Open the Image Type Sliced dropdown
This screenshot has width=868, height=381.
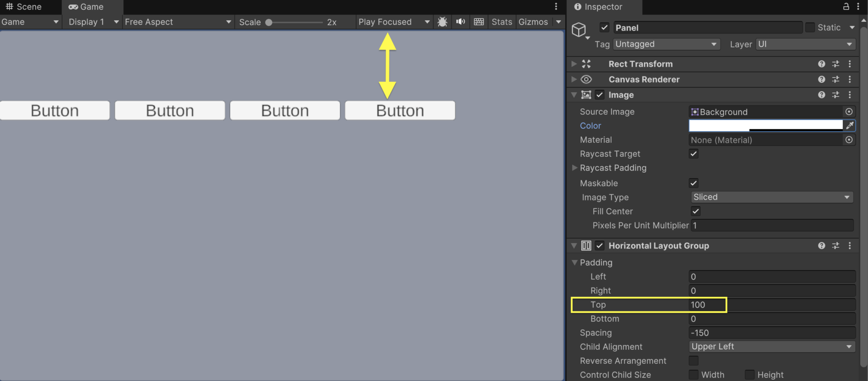[772, 197]
